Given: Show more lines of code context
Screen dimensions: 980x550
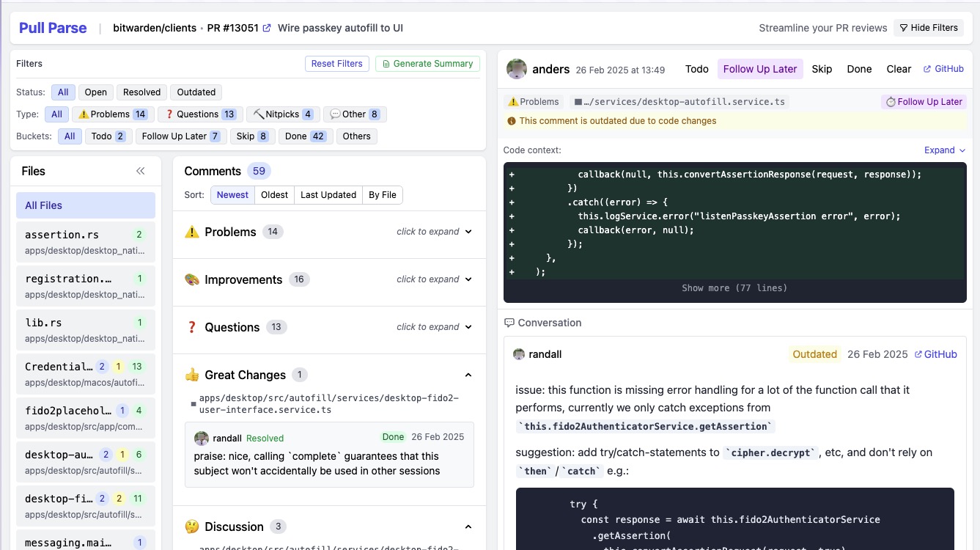Looking at the screenshot, I should [x=734, y=287].
